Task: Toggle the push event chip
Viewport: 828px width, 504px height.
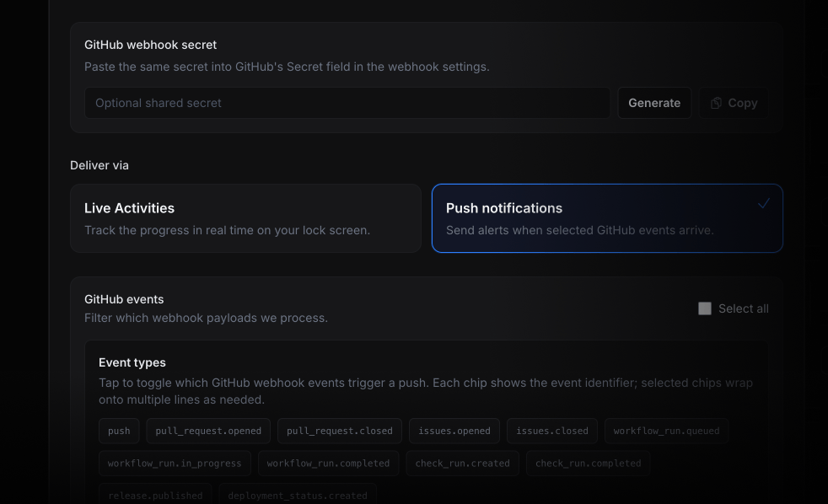Action: (x=119, y=431)
